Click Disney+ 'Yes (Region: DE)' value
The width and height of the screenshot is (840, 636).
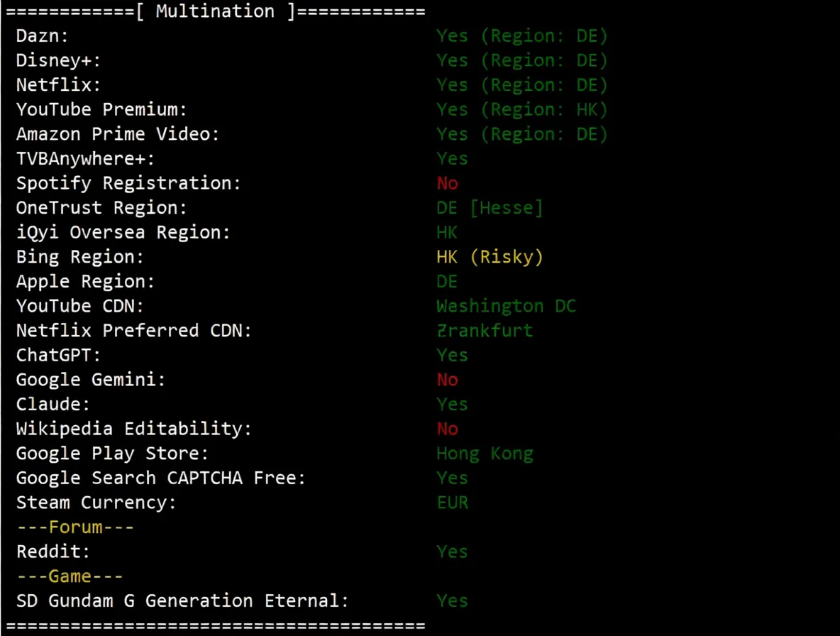coord(521,60)
